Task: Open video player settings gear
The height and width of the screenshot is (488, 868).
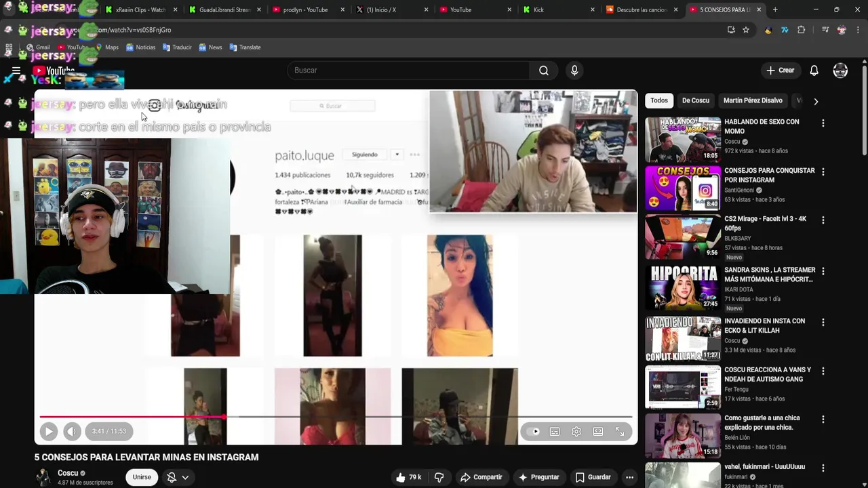Action: tap(576, 432)
